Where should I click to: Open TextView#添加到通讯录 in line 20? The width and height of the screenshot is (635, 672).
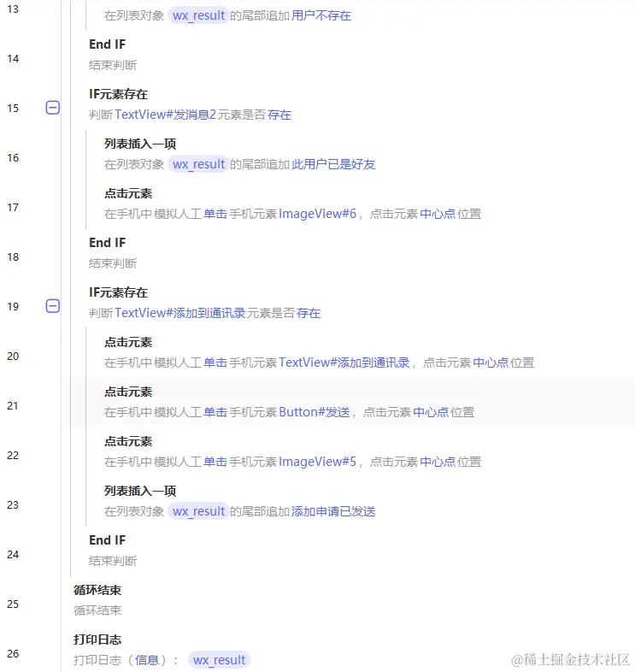(344, 363)
